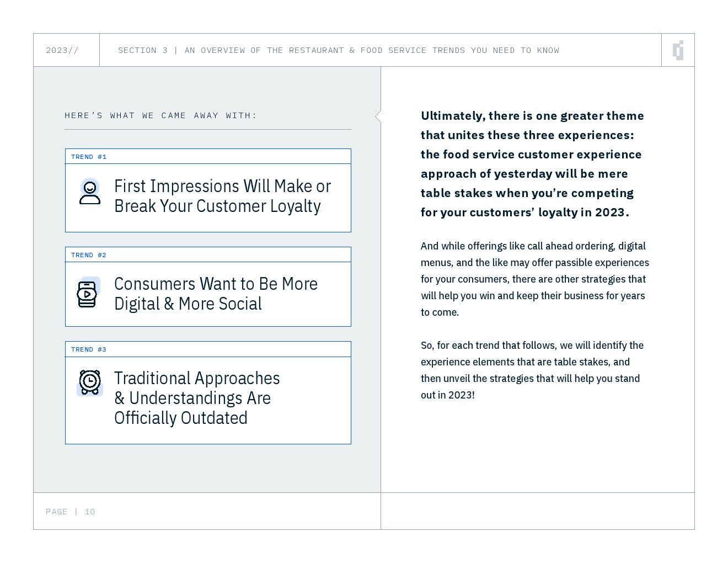This screenshot has width=728, height=563.
Task: Click the smiling person icon in Trend #1
Action: pos(89,192)
